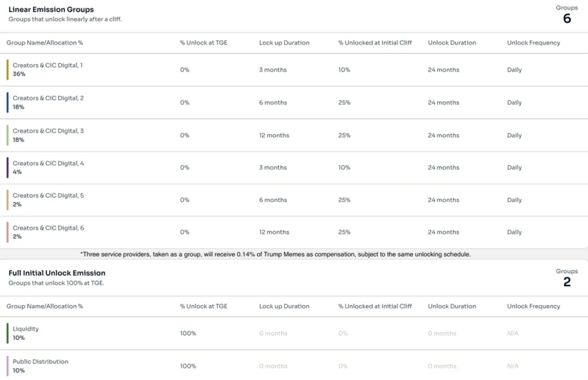Click the dark blue bar beside Creators & CIC Digital, 2
The width and height of the screenshot is (588, 380).
[8, 103]
